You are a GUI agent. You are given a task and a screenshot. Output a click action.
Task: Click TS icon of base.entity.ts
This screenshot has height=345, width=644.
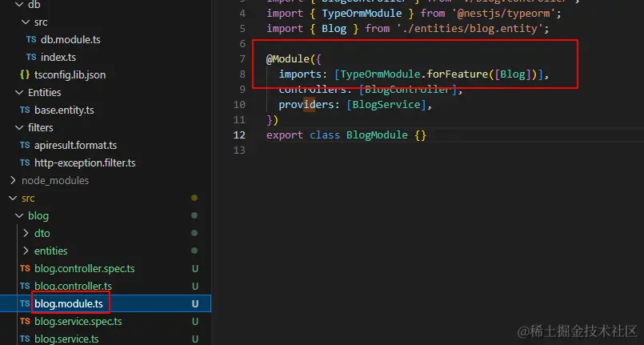coord(25,110)
